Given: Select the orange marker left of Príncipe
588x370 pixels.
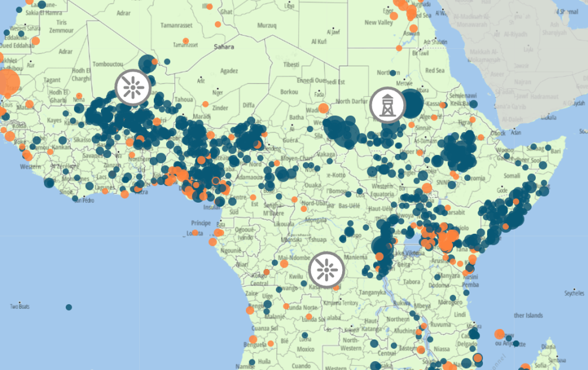Looking at the screenshot, I should 195,233.
